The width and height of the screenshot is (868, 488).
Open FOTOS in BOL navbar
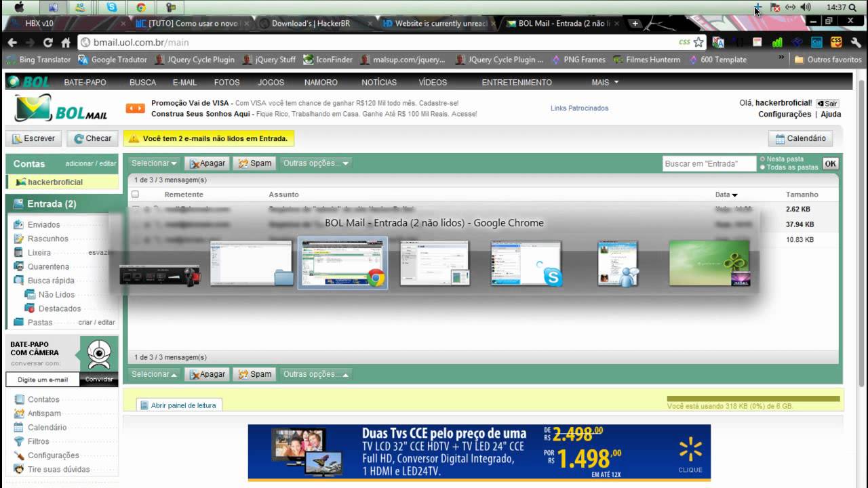(x=226, y=83)
